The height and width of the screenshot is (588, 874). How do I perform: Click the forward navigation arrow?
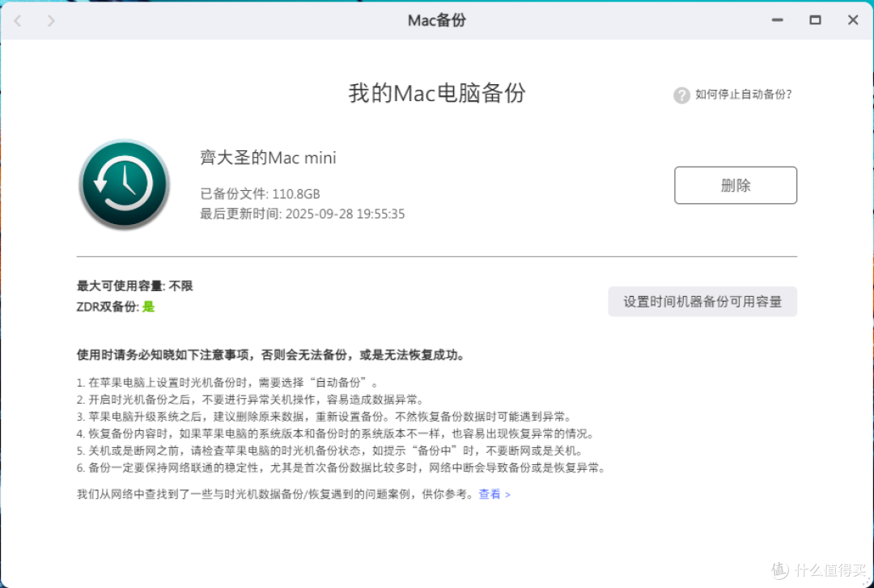[x=50, y=20]
